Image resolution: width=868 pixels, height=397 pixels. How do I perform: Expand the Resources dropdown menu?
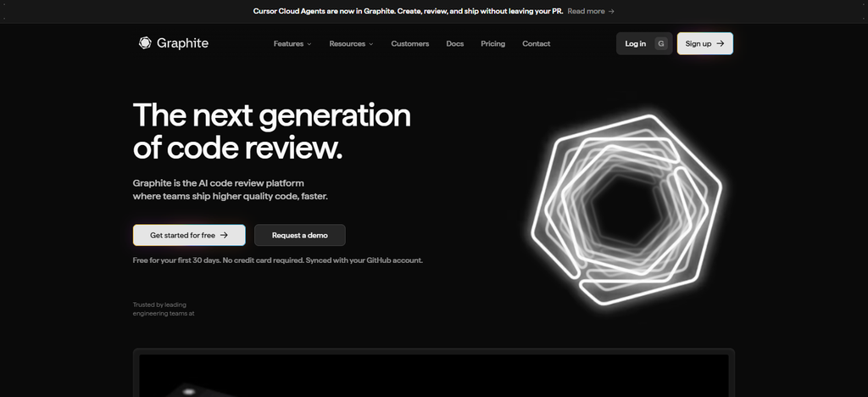[x=351, y=44]
